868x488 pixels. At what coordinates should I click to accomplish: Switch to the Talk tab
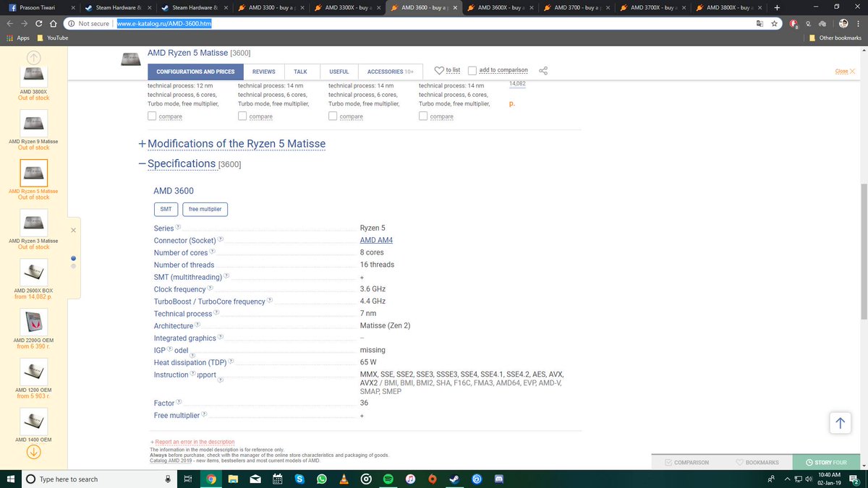click(301, 72)
